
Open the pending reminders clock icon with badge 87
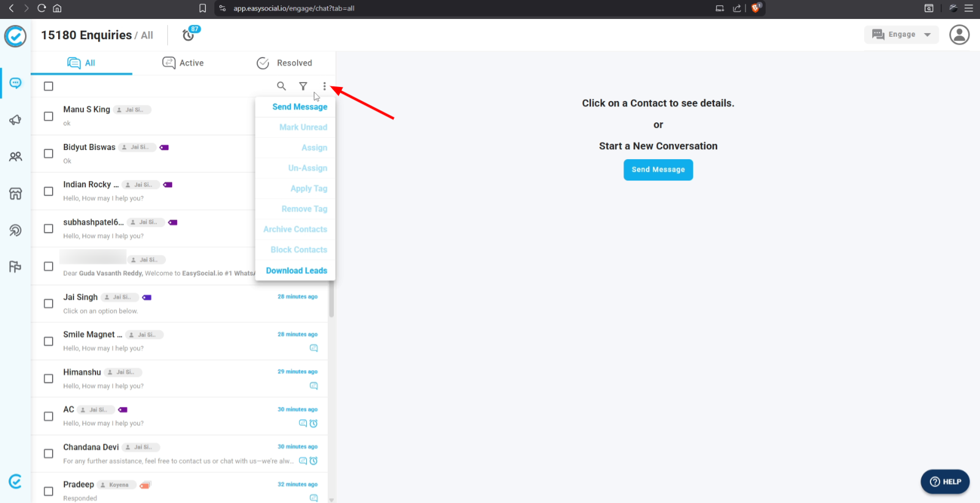click(x=189, y=35)
